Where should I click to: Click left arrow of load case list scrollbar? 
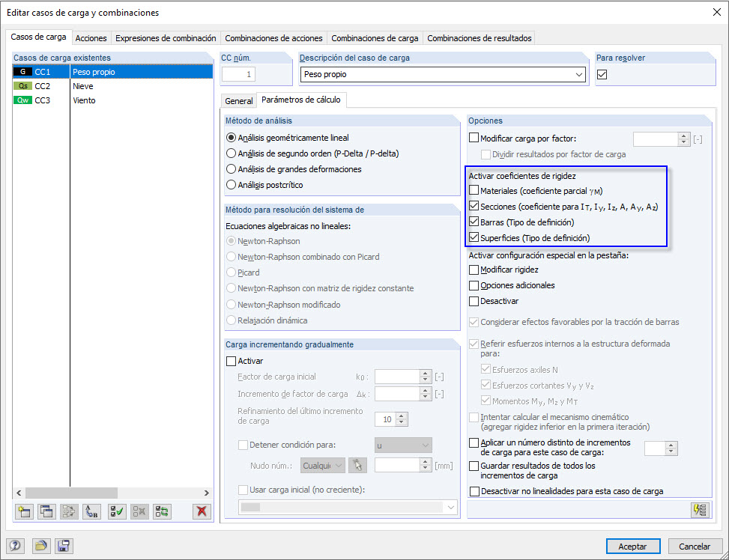(19, 493)
